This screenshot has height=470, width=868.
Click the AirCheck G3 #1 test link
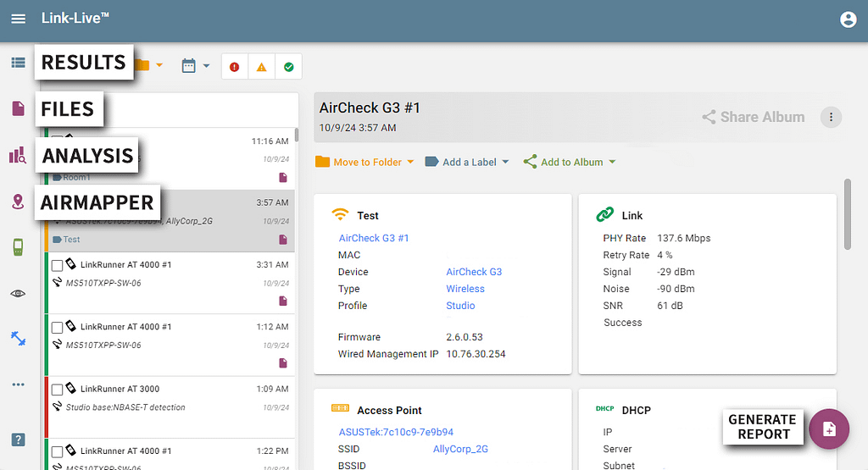click(x=374, y=238)
